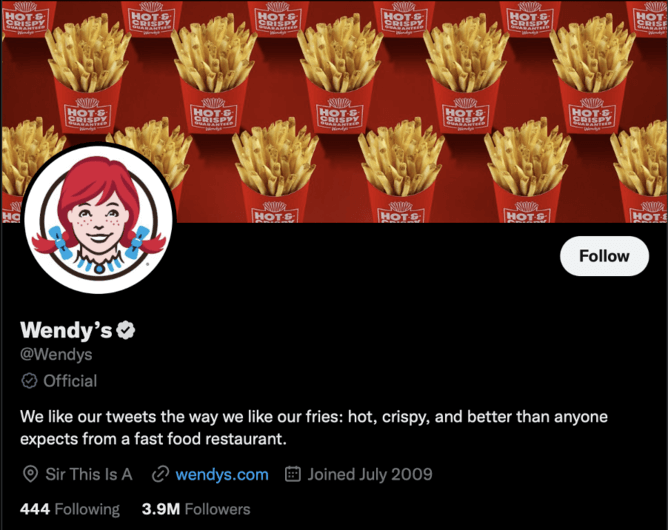
Task: Click the chain link icon beside wendys.com
Action: click(x=161, y=474)
